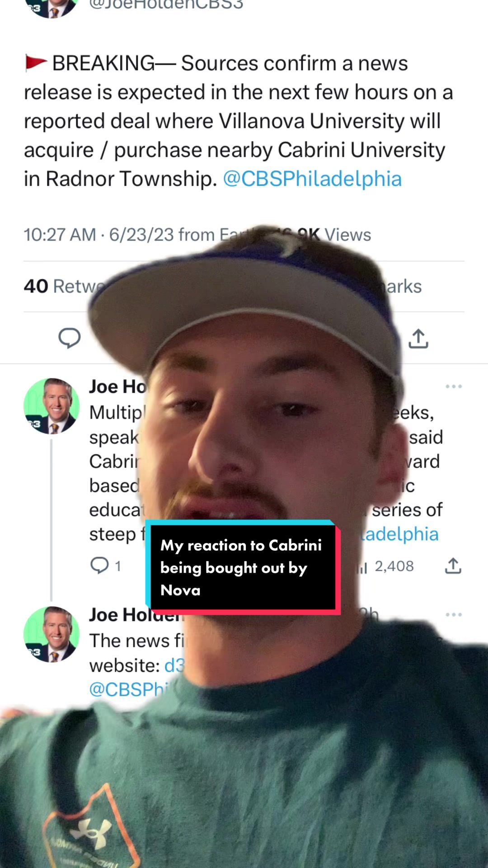The image size is (488, 868).
Task: Tap the share icon beside 2,408 views
Action: 453,566
